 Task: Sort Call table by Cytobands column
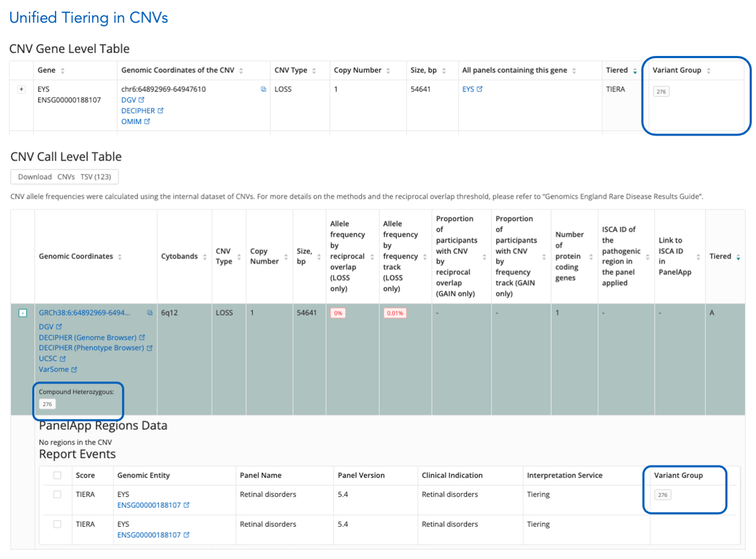pyautogui.click(x=205, y=257)
